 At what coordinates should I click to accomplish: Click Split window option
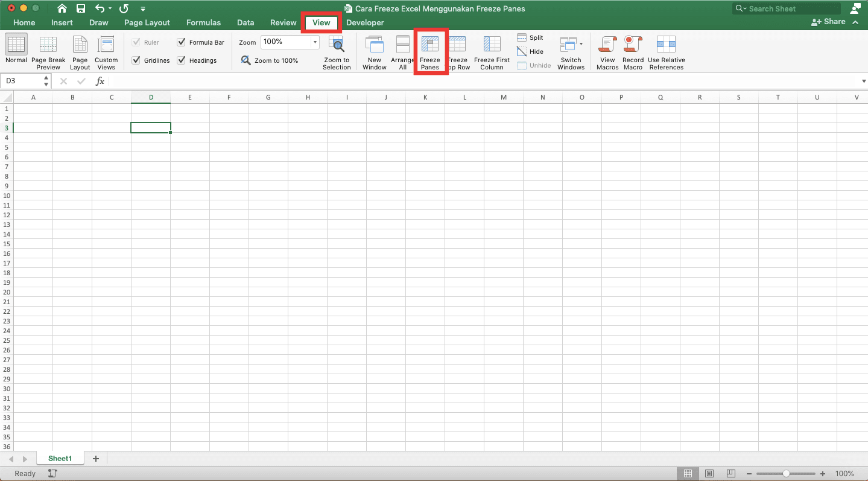(530, 37)
